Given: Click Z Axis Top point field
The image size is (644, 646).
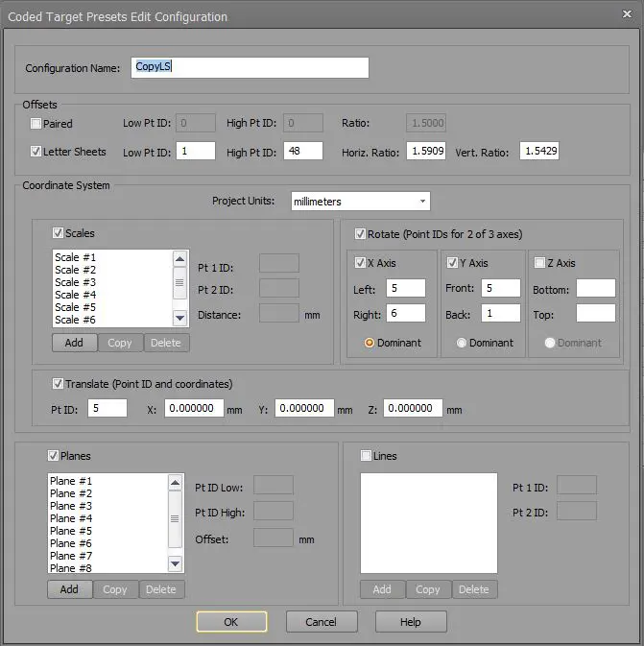Looking at the screenshot, I should 596,313.
